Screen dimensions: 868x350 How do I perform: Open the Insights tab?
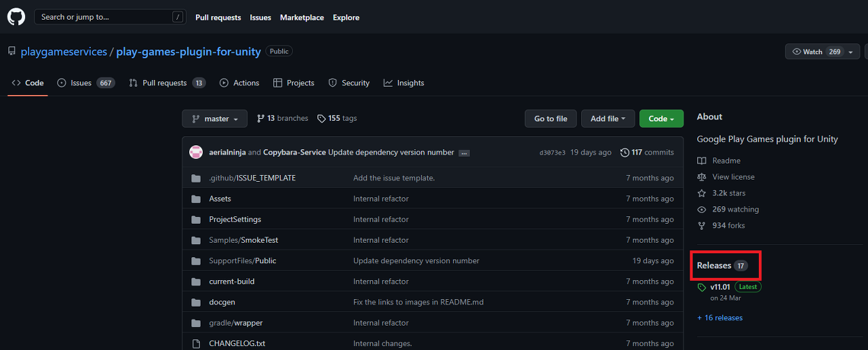[403, 83]
